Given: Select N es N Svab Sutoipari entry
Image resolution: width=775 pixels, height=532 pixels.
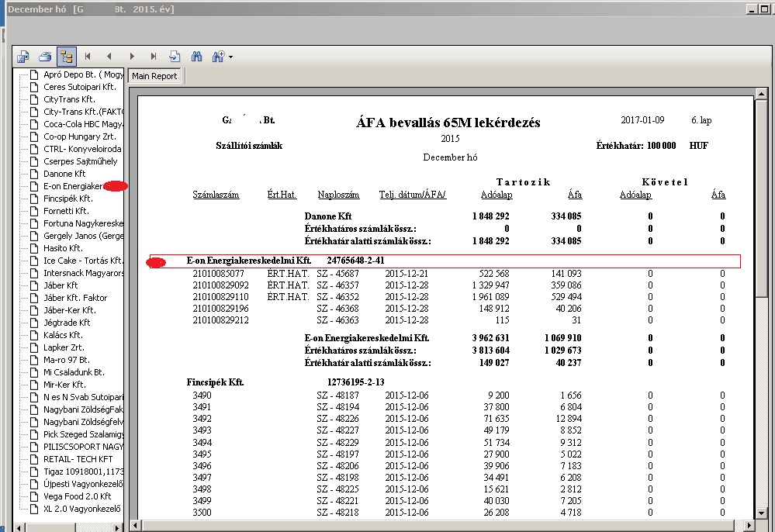Looking at the screenshot, I should tap(83, 397).
